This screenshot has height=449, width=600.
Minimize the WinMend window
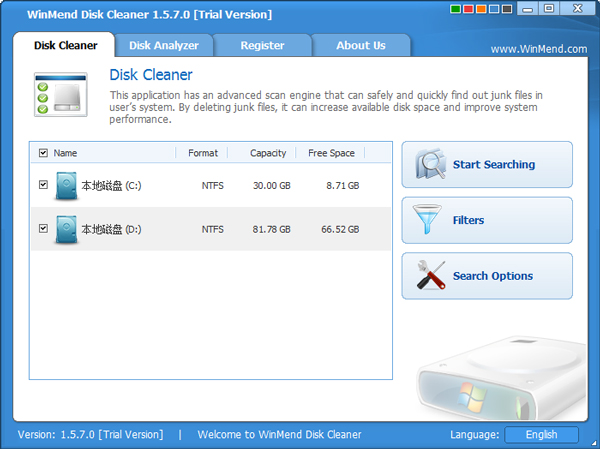(x=528, y=8)
